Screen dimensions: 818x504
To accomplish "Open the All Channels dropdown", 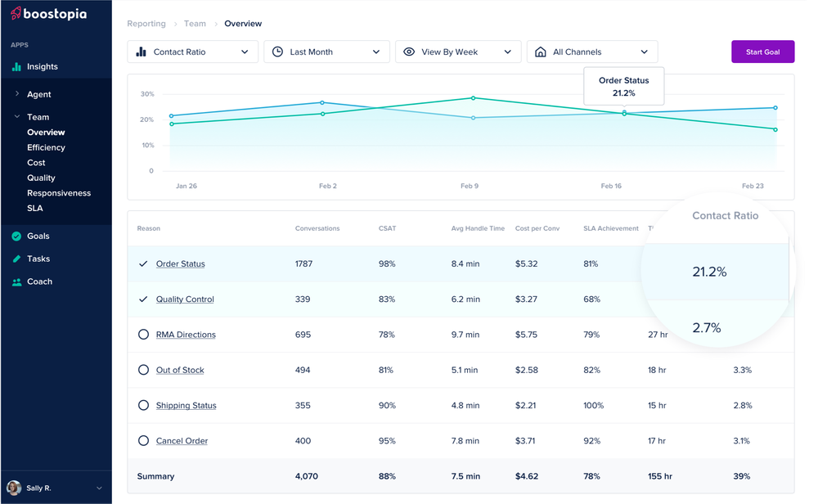I will [x=592, y=52].
